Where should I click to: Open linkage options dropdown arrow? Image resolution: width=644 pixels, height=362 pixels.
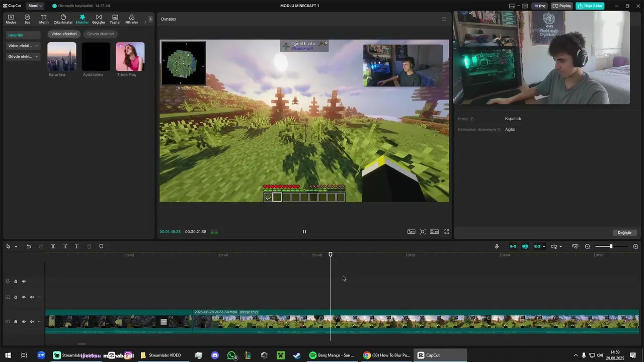[x=544, y=247]
